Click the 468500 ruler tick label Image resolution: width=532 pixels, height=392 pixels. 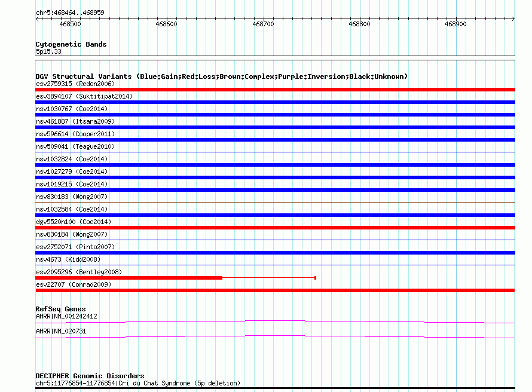[x=70, y=24]
